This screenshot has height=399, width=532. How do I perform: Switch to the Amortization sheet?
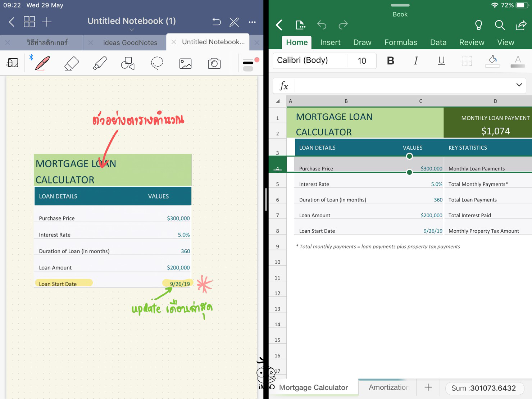click(388, 387)
